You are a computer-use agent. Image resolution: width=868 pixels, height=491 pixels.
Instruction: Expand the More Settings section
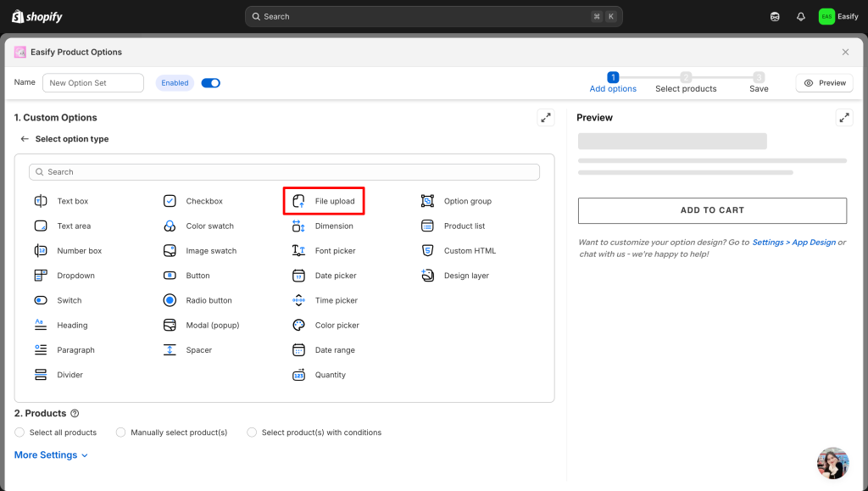point(51,455)
